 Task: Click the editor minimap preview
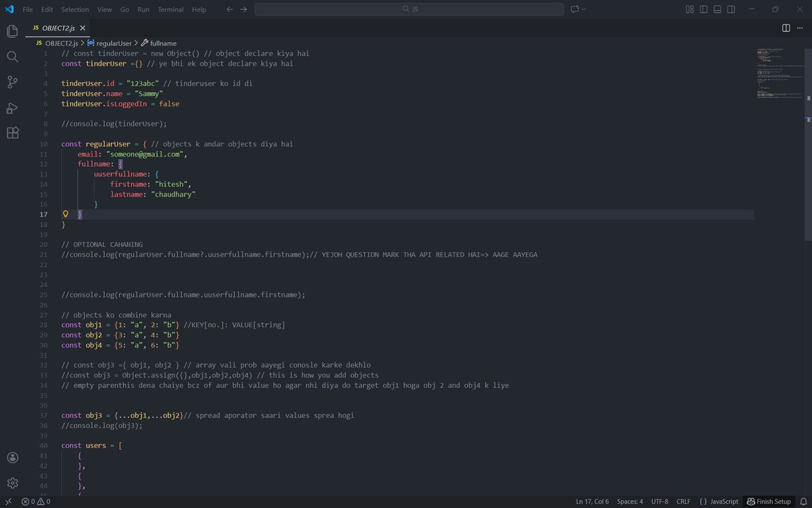pos(779,73)
